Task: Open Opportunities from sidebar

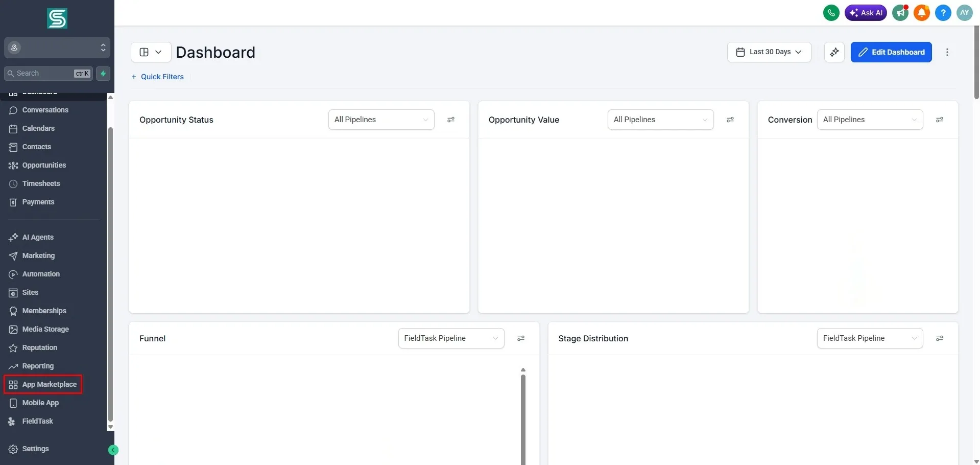Action: (44, 166)
